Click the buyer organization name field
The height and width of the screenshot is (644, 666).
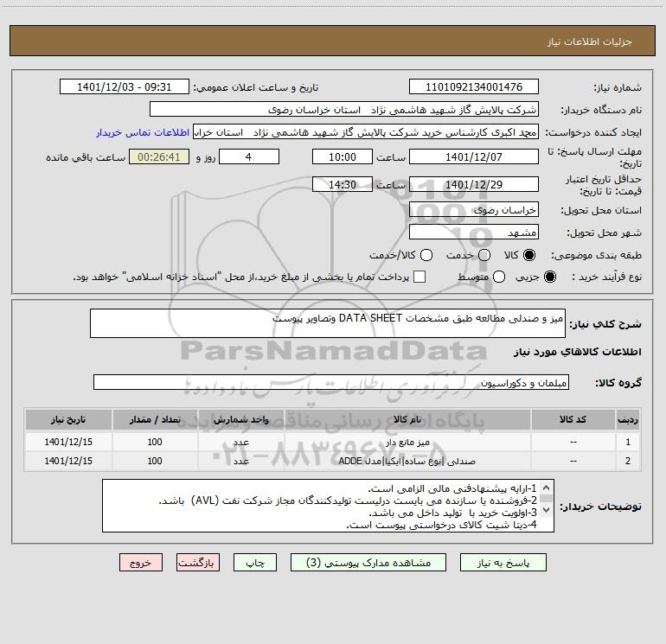point(344,109)
